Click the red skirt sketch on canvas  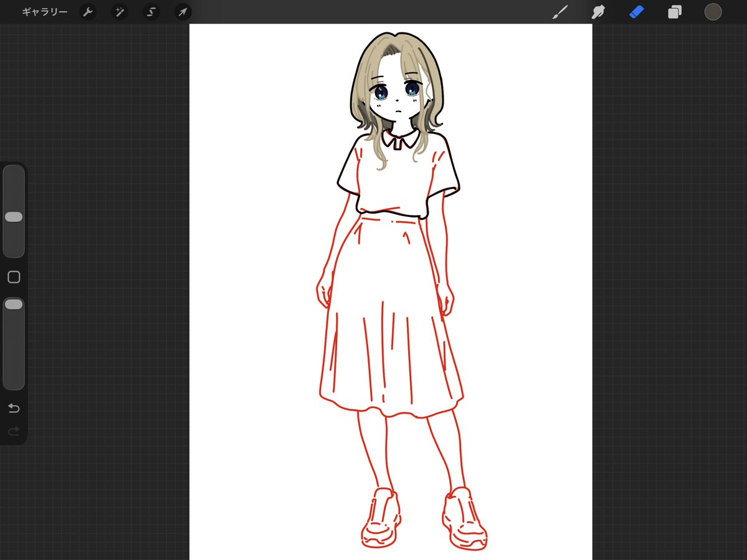tap(391, 316)
